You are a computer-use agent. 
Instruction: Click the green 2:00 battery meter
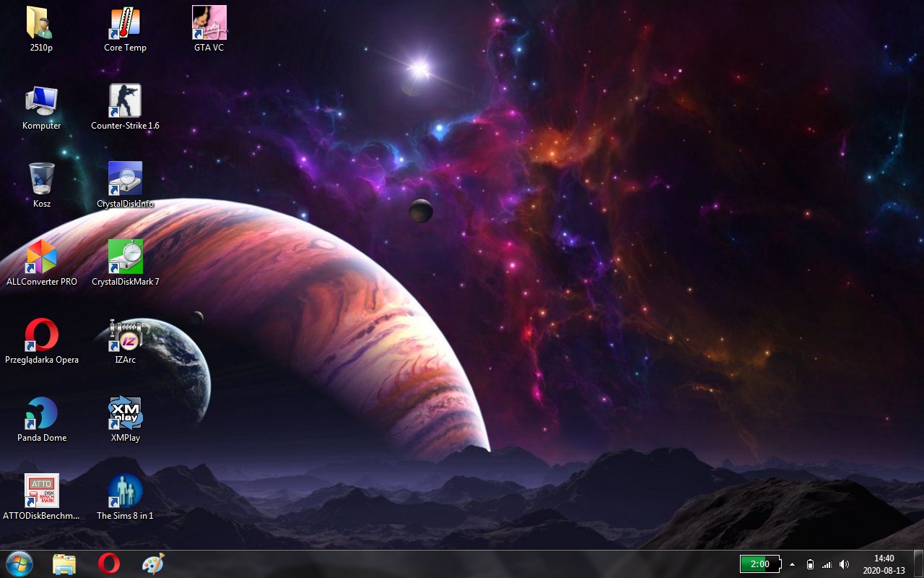pyautogui.click(x=760, y=564)
